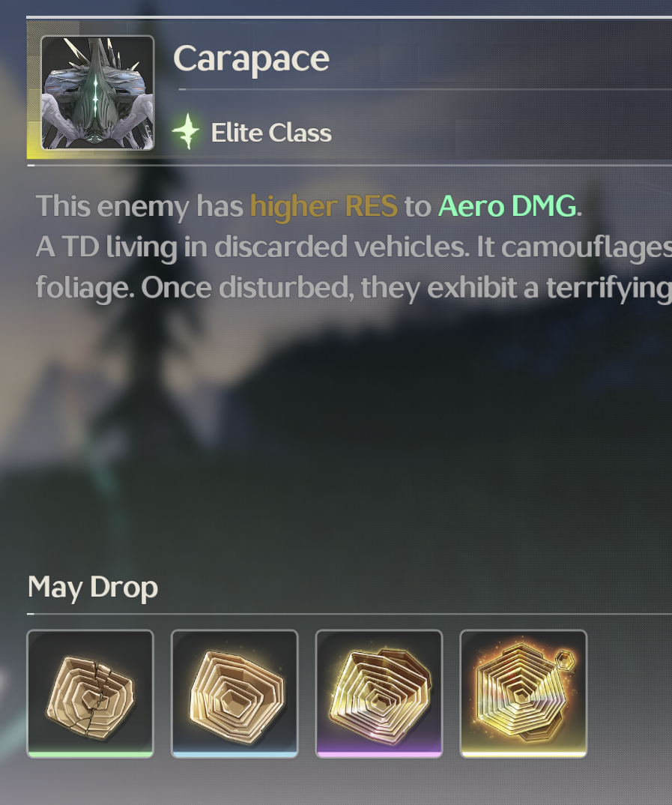Click the blue rarity bar under second drop
672x805 pixels.
[x=234, y=754]
